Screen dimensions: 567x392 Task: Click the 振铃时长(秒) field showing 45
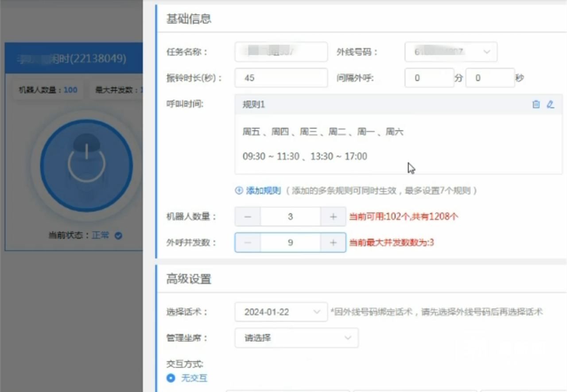coord(281,78)
